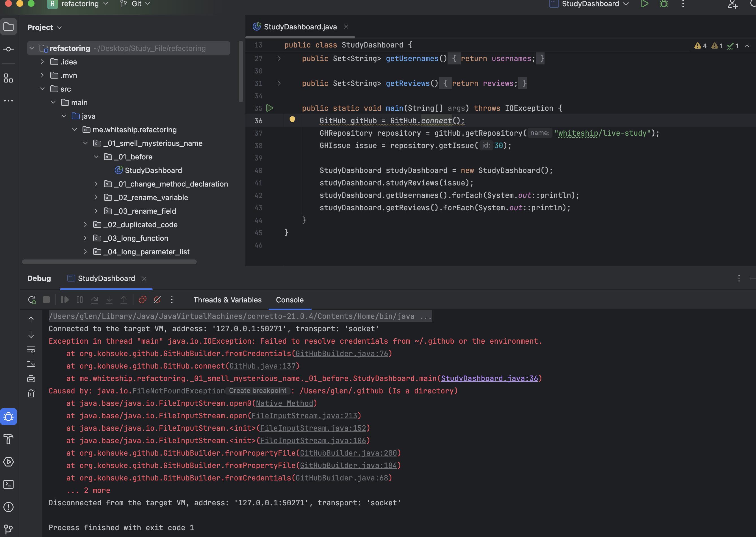
Task: Print the console output
Action: (x=31, y=379)
